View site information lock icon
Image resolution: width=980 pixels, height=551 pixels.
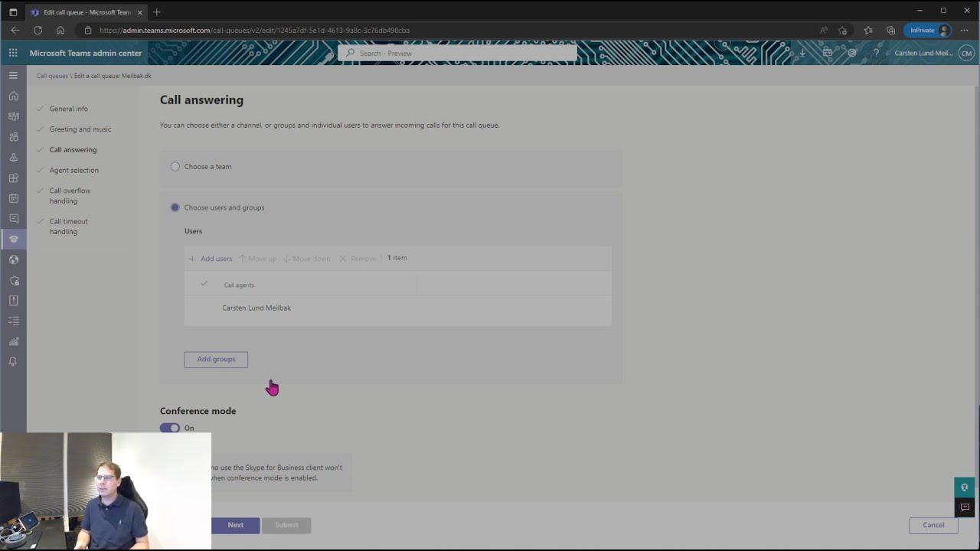pos(87,31)
